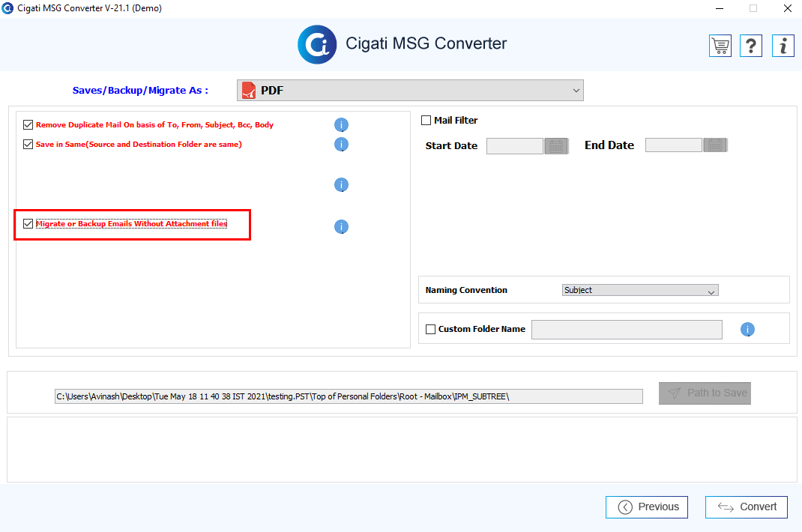Enable the Custom Folder Name checkbox
Screen dimensions: 802x532
click(x=431, y=330)
